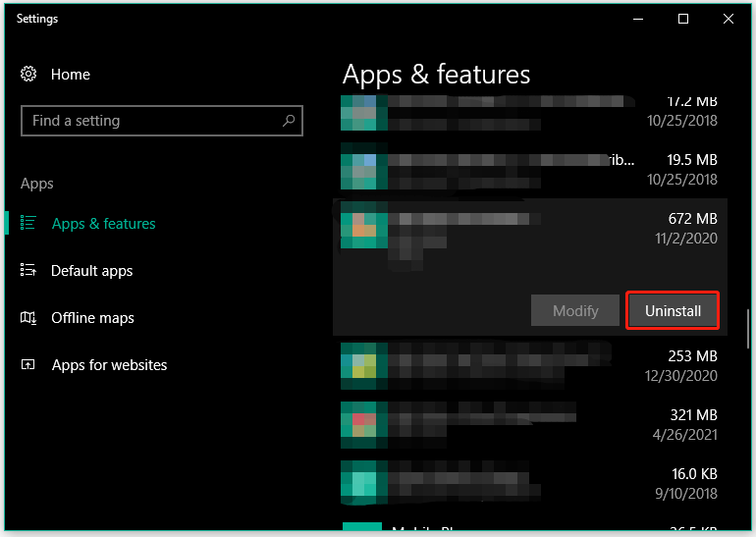Click the Apps sidebar category label
The image size is (756, 537).
(36, 184)
